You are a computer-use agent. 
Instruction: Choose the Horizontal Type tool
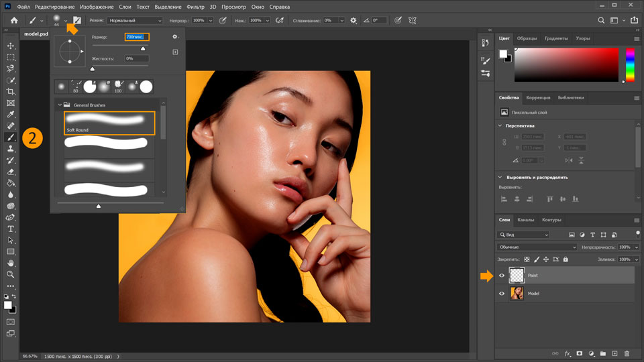[x=11, y=228]
